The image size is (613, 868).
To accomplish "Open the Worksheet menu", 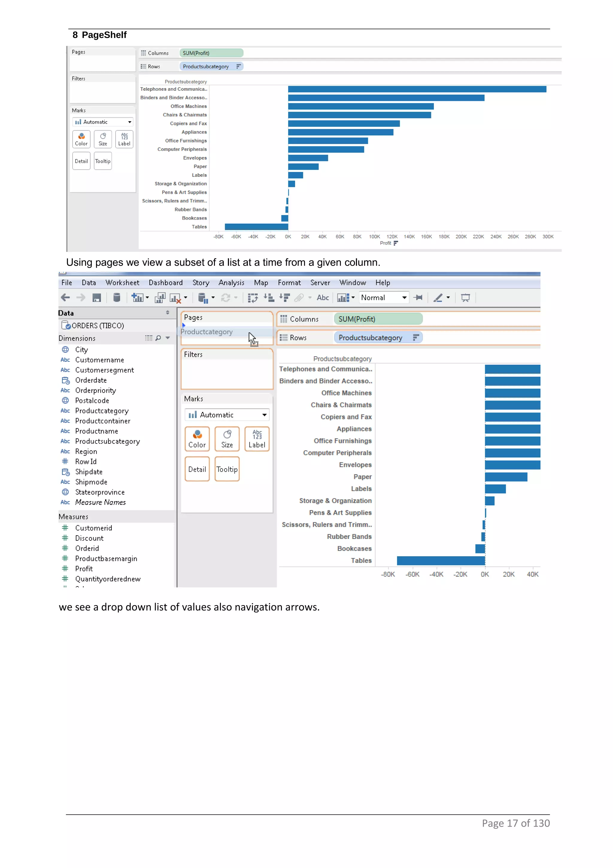I will coord(122,283).
